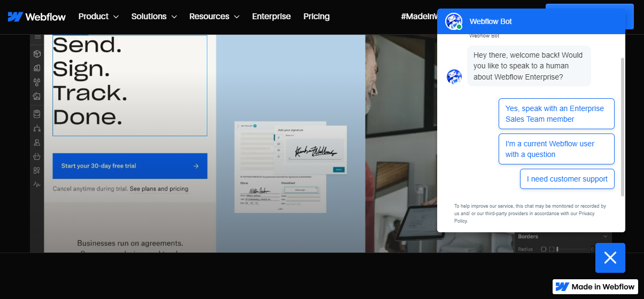Select the all-corners radius toggle
644x299 pixels.
tap(544, 249)
